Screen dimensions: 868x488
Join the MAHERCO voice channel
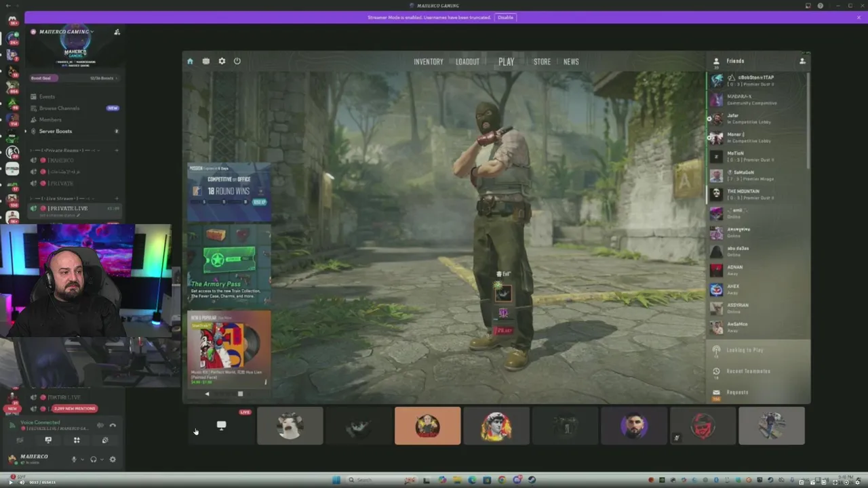pyautogui.click(x=75, y=161)
